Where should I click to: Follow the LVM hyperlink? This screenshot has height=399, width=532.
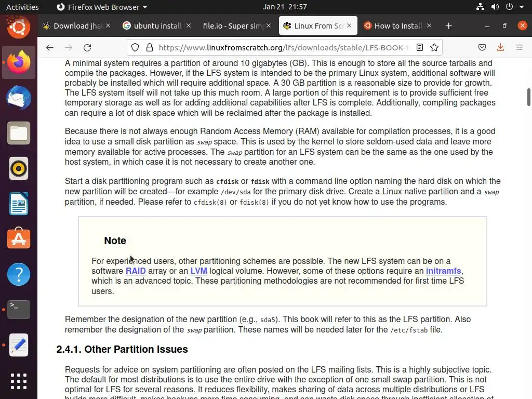point(199,271)
